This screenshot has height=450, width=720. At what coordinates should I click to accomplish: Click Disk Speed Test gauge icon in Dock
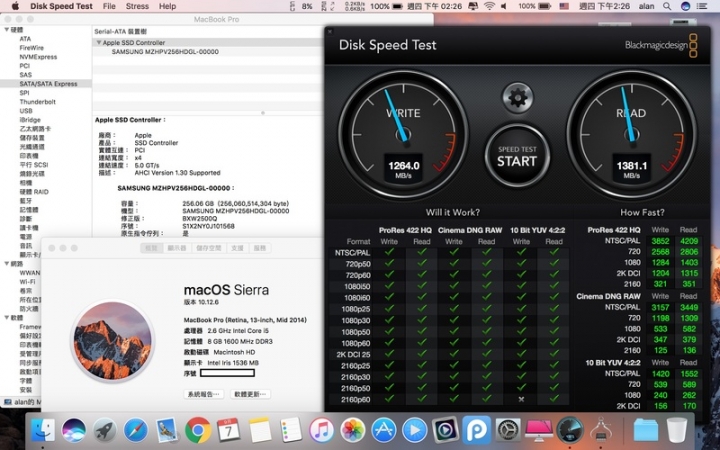(x=570, y=430)
